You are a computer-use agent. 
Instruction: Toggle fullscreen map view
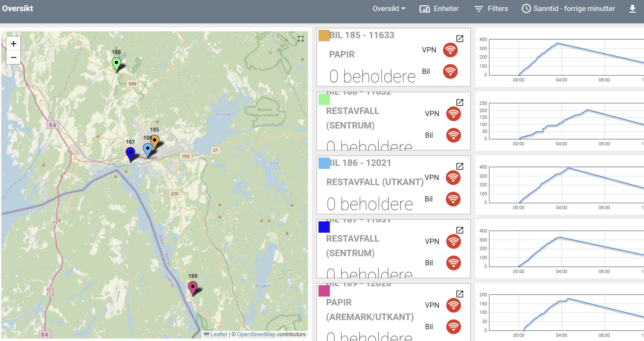click(300, 39)
